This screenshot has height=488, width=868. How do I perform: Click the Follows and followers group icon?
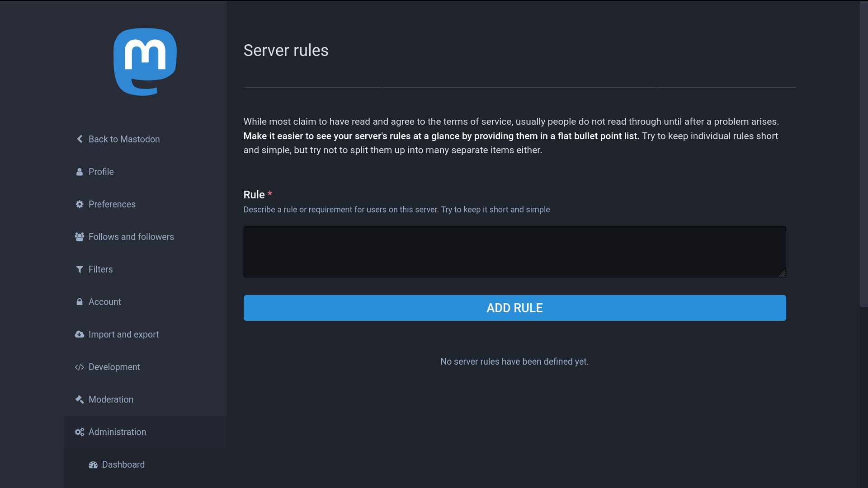pos(80,237)
